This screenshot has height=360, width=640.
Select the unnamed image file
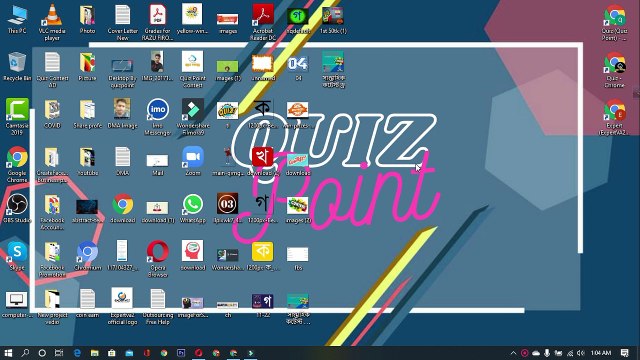[262, 67]
